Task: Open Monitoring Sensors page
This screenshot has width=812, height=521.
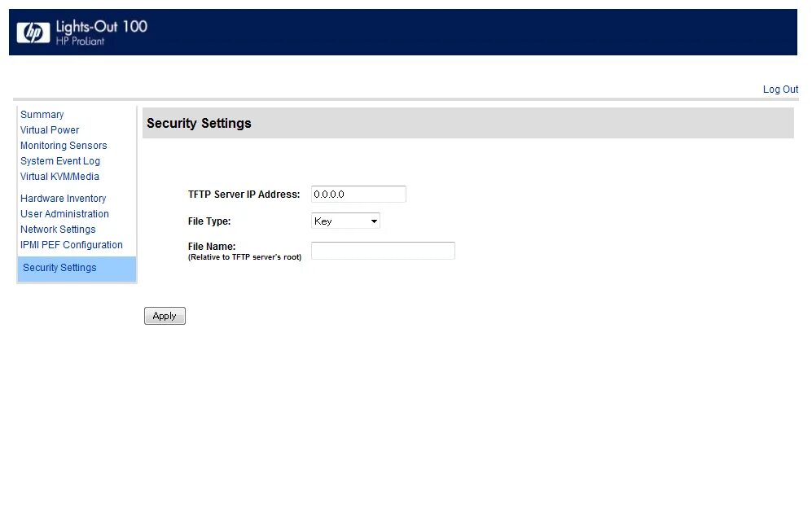Action: 64,146
